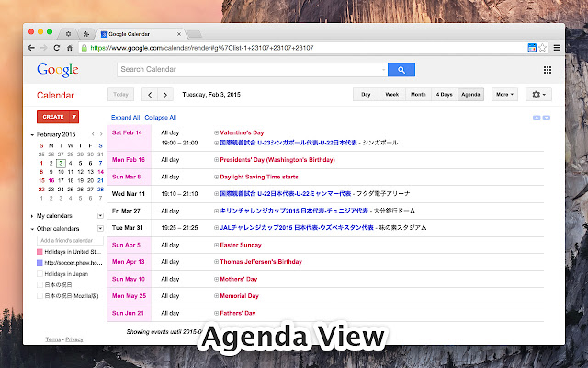
Task: Click the Wed Mar 11 date label
Action: click(x=129, y=194)
